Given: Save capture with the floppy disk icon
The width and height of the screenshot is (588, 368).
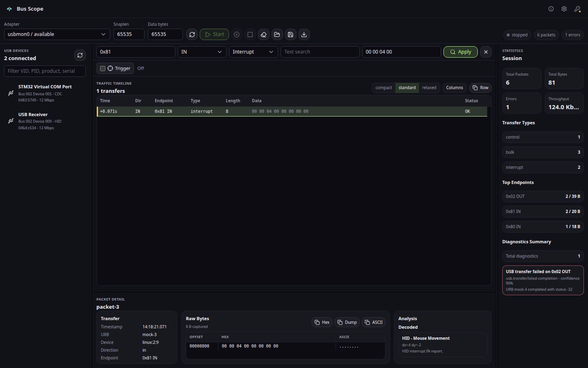Looking at the screenshot, I should click(x=291, y=34).
